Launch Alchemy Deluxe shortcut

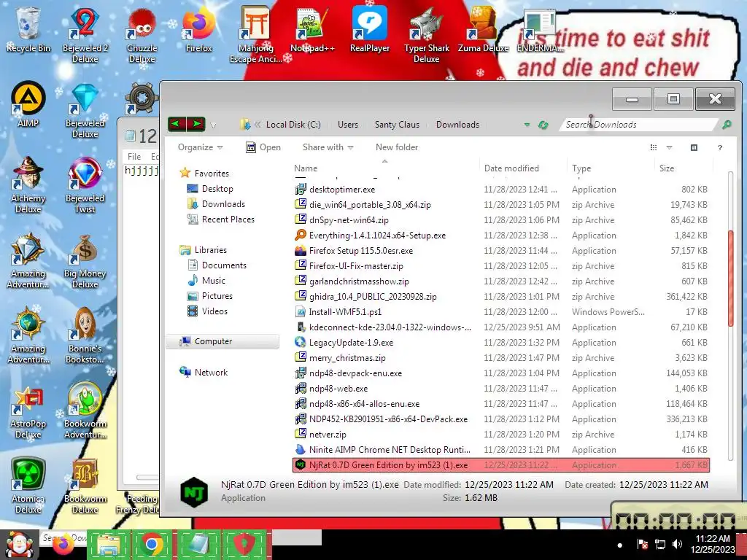point(28,185)
